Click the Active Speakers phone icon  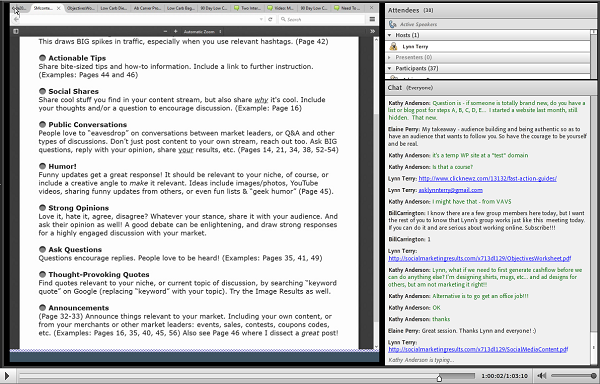pos(393,24)
